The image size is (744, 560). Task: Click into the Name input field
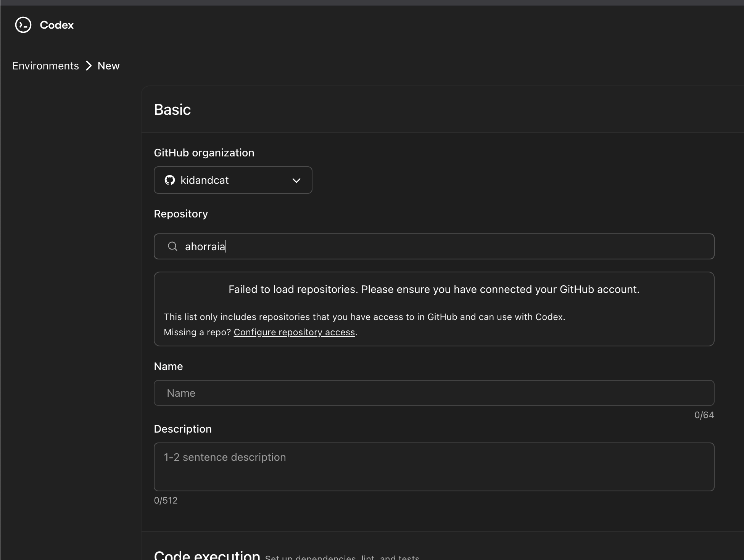coord(433,393)
